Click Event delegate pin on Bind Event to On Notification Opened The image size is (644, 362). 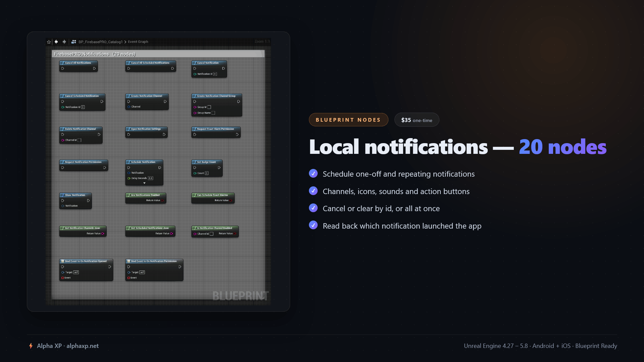point(63,278)
